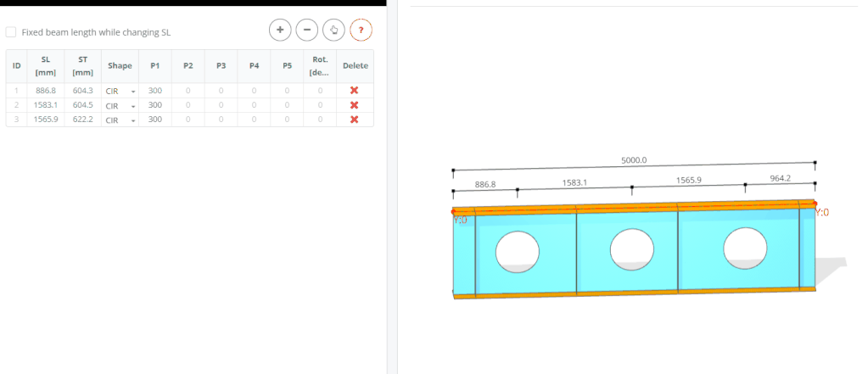Viewport: 868px width, 374px height.
Task: Delete opening row 1 with red X
Action: (355, 91)
